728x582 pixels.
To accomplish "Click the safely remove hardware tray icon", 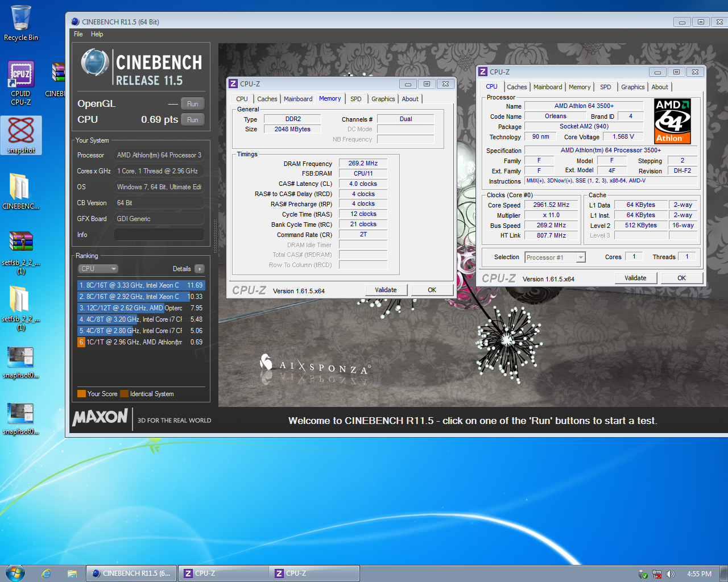I will 643,574.
